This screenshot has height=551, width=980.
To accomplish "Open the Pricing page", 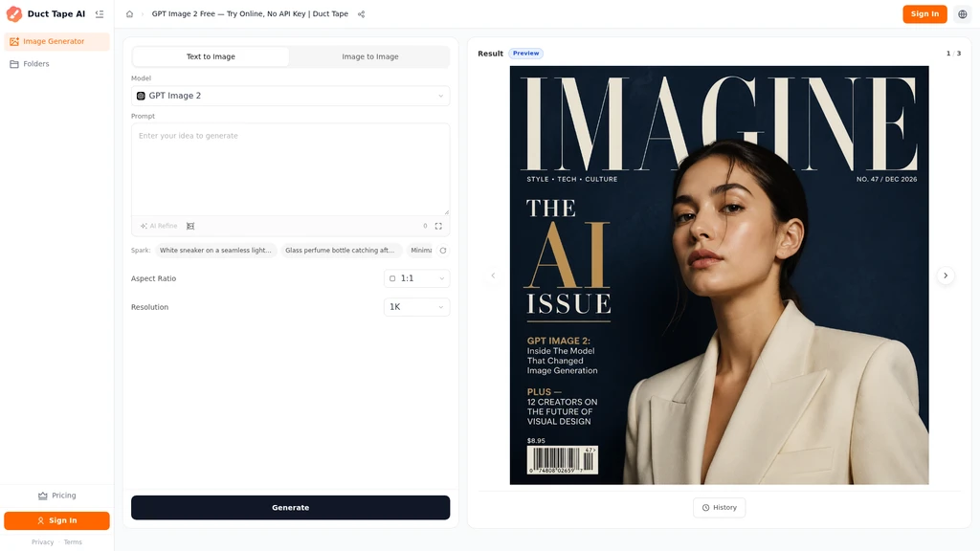I will tap(56, 496).
